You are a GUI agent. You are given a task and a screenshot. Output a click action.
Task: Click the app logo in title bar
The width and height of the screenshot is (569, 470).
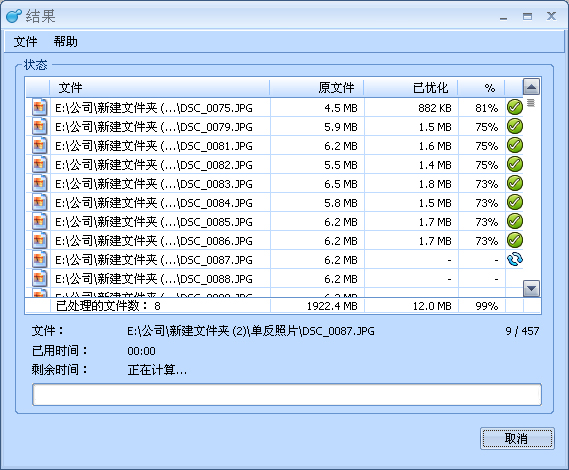pyautogui.click(x=14, y=16)
